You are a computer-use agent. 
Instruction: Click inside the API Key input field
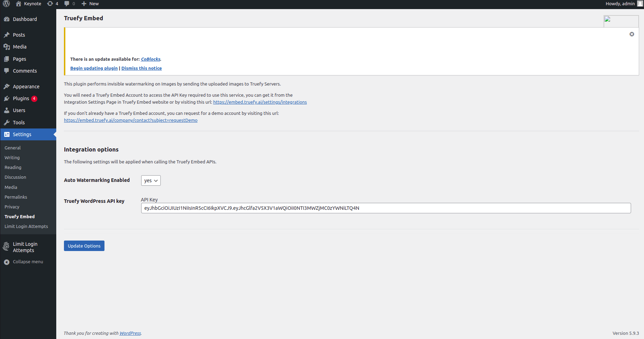pos(386,208)
